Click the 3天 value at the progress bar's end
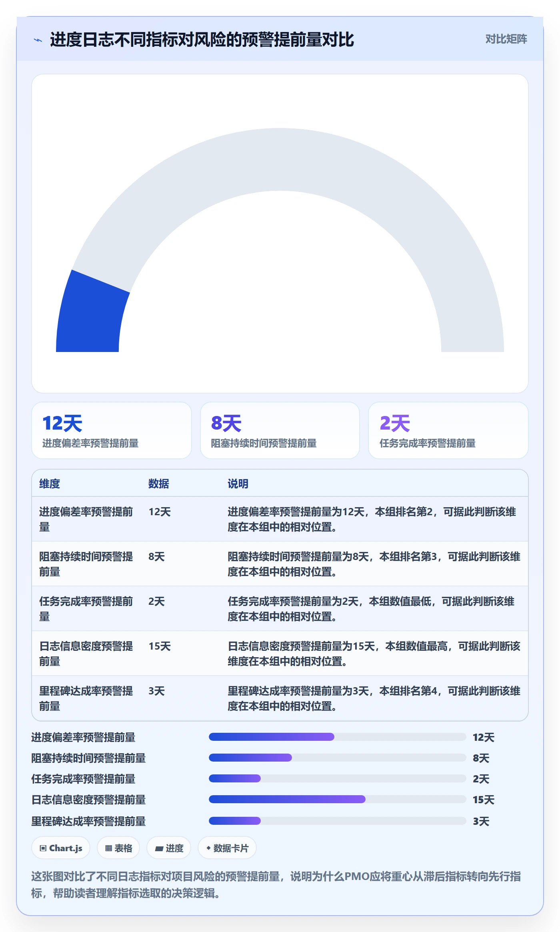Image resolution: width=560 pixels, height=932 pixels. click(x=481, y=821)
